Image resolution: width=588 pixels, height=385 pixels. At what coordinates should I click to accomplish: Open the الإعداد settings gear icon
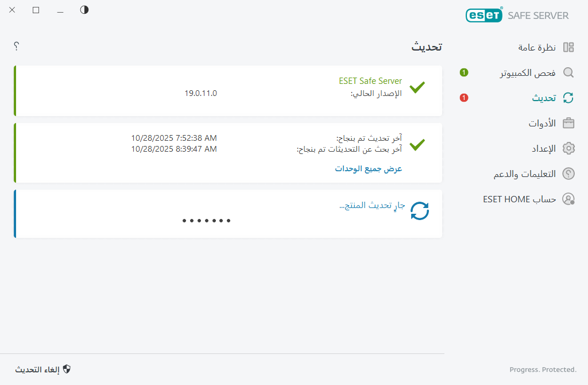[x=568, y=148]
